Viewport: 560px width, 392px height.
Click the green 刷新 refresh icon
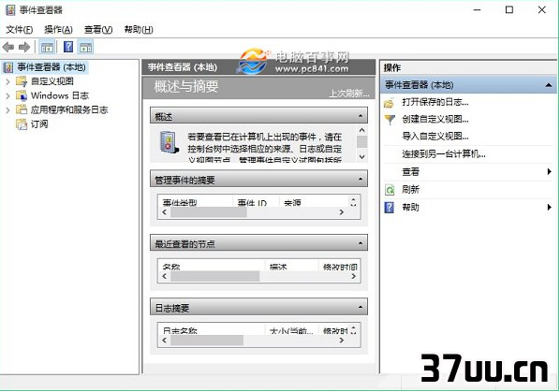pyautogui.click(x=390, y=189)
